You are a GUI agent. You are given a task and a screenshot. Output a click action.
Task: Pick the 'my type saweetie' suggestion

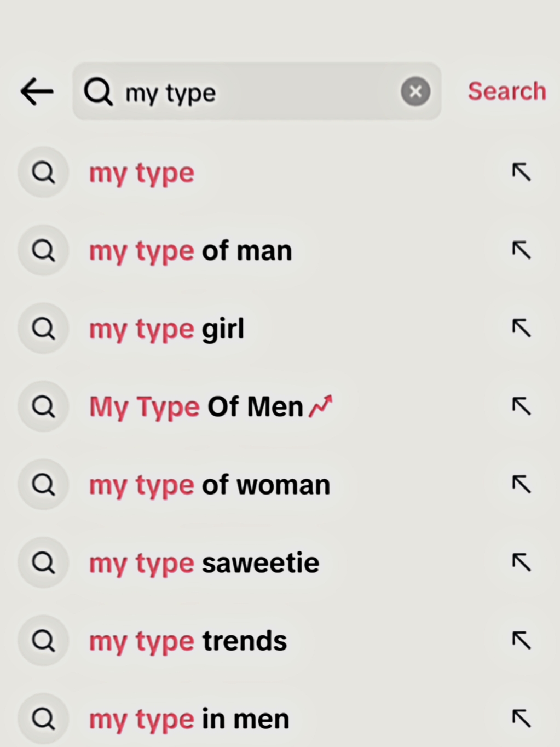click(x=204, y=563)
